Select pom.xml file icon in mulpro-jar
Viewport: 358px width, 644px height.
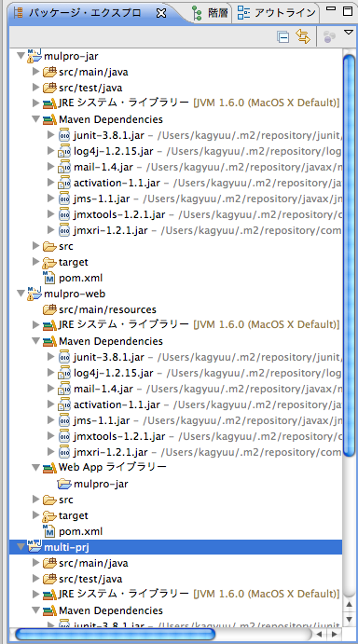click(x=49, y=278)
